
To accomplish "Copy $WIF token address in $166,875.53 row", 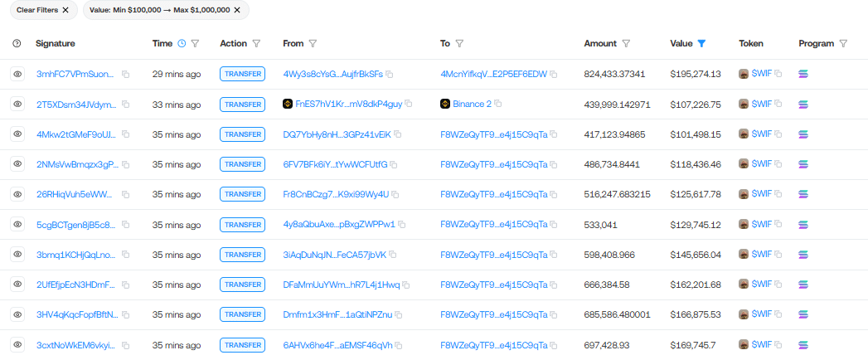I will (778, 314).
